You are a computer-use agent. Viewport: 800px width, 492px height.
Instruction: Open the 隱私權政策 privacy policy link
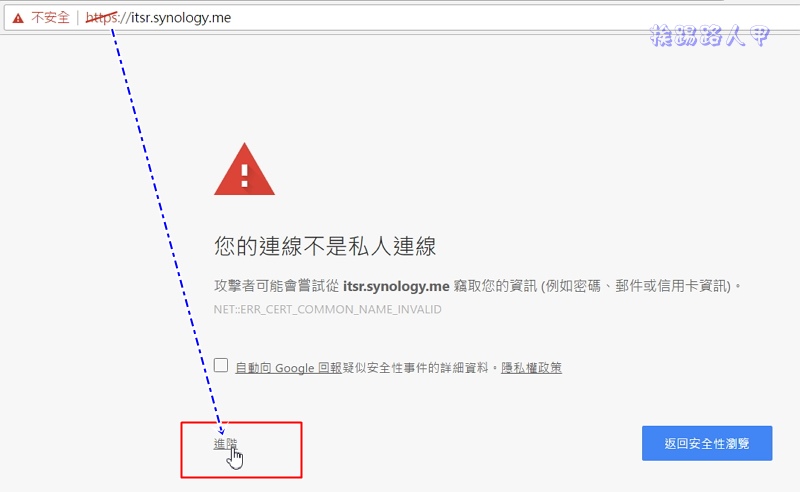pyautogui.click(x=531, y=367)
